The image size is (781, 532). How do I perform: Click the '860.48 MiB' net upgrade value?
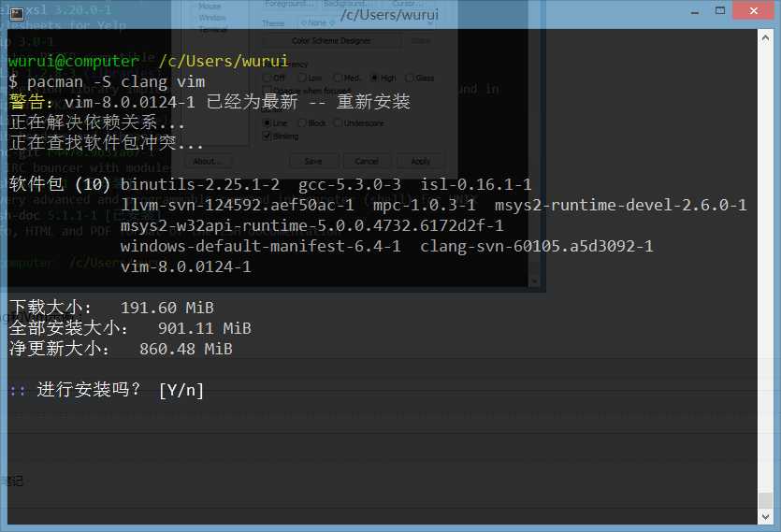[x=186, y=349]
